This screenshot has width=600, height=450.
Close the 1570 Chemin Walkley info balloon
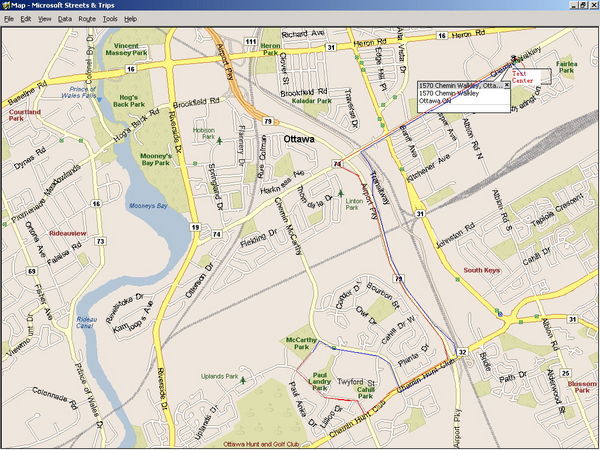[x=507, y=85]
